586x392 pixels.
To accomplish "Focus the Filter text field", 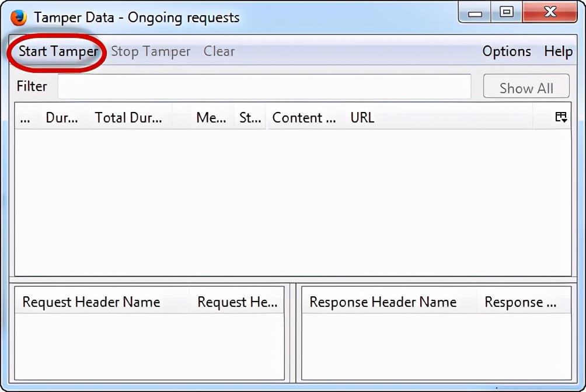I will pyautogui.click(x=264, y=86).
